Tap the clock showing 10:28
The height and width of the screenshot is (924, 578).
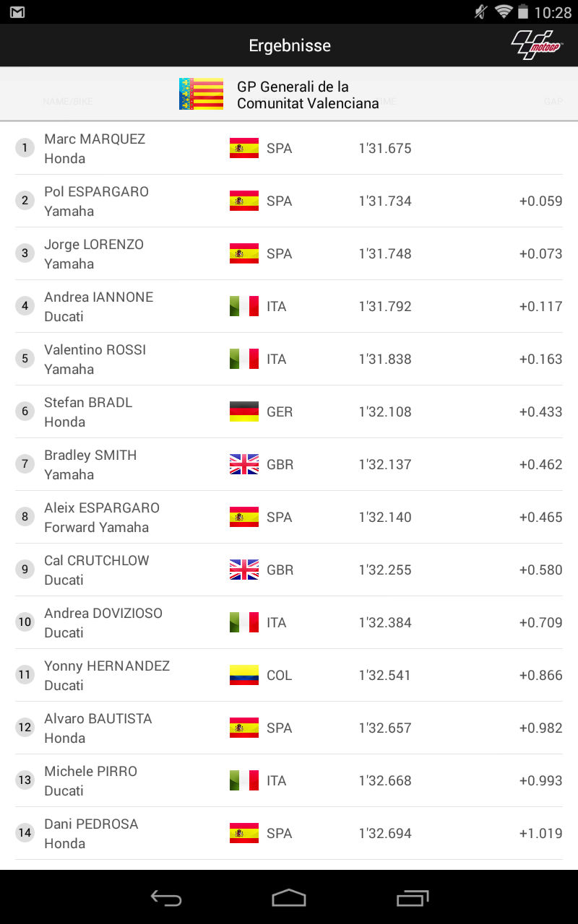pos(553,13)
